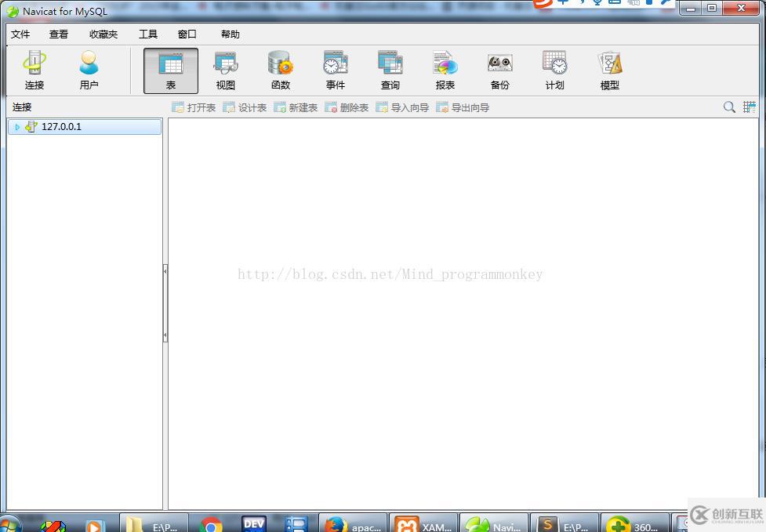Expand the 127.0.0.1 connection node
This screenshot has width=766, height=532.
click(16, 126)
